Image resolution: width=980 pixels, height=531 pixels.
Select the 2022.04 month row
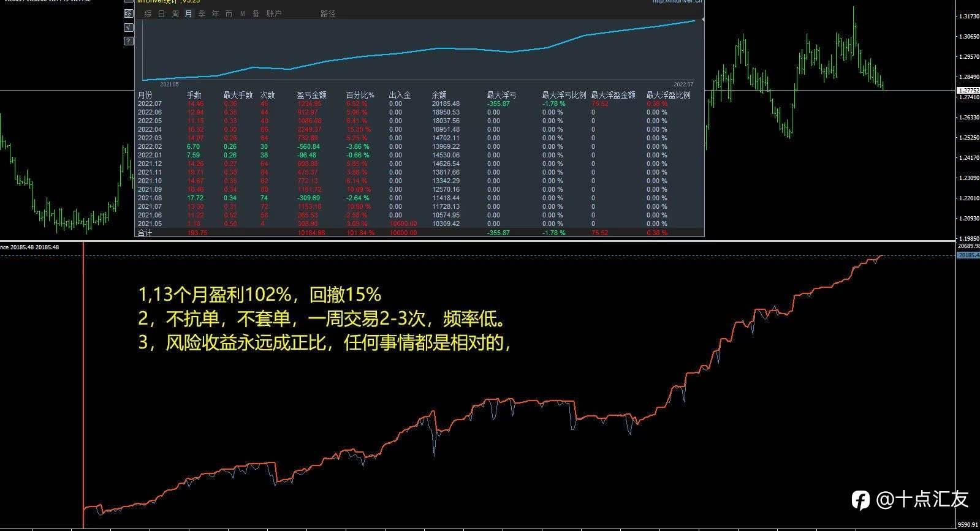pos(419,129)
